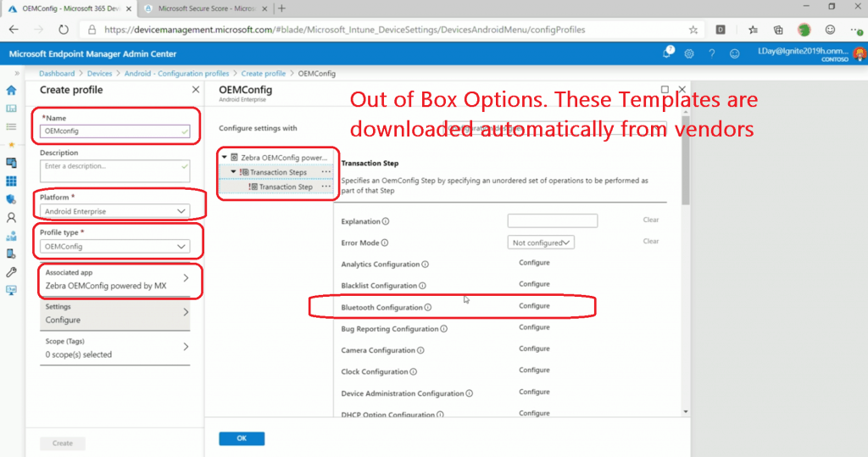868x457 pixels.
Task: Open Troubleshooting wrench icon in sidebar
Action: pyautogui.click(x=11, y=272)
